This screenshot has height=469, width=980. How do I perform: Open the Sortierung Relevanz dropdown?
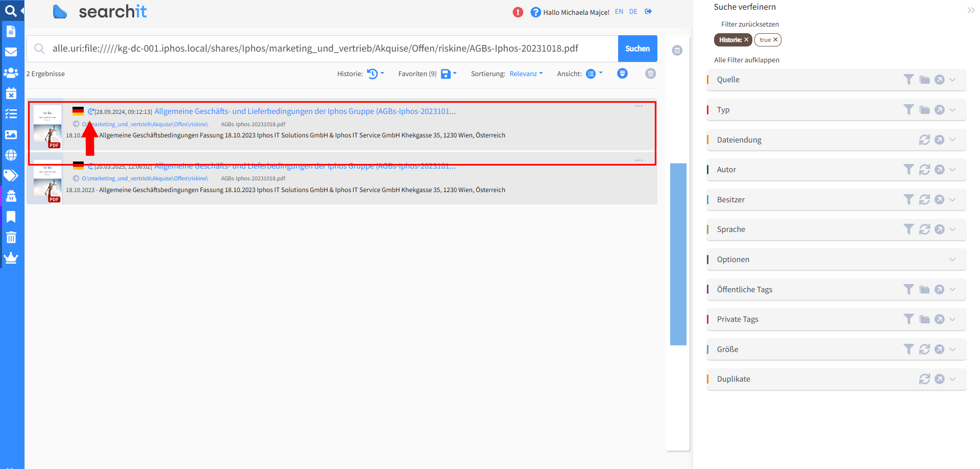(526, 74)
